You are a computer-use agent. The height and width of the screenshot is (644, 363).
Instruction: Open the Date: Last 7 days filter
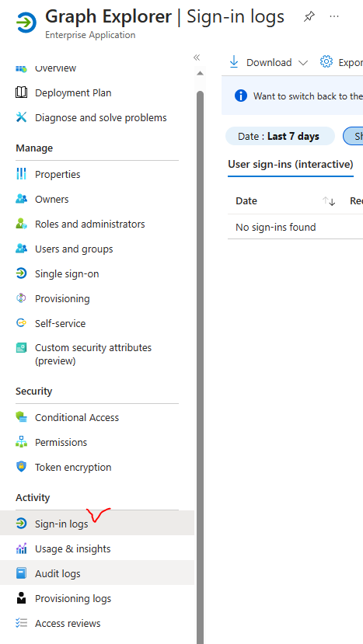click(x=280, y=137)
